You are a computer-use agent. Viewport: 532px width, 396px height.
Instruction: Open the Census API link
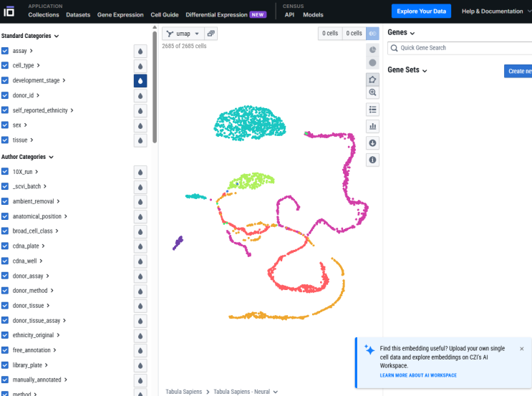coord(289,14)
